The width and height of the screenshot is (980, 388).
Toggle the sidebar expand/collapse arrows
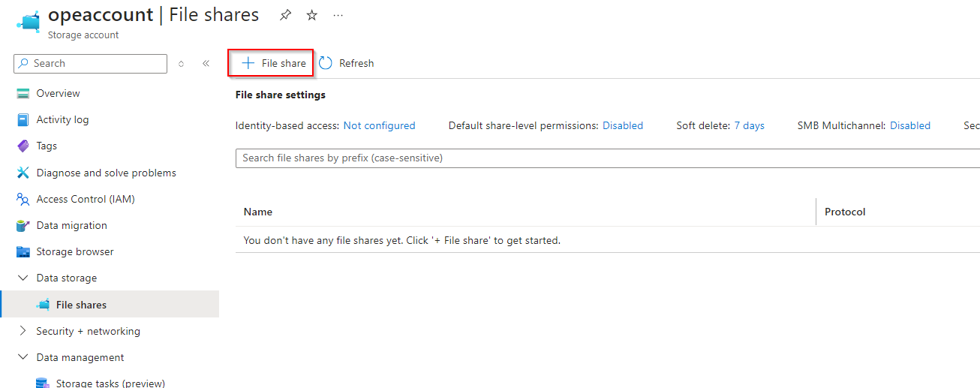click(x=181, y=64)
